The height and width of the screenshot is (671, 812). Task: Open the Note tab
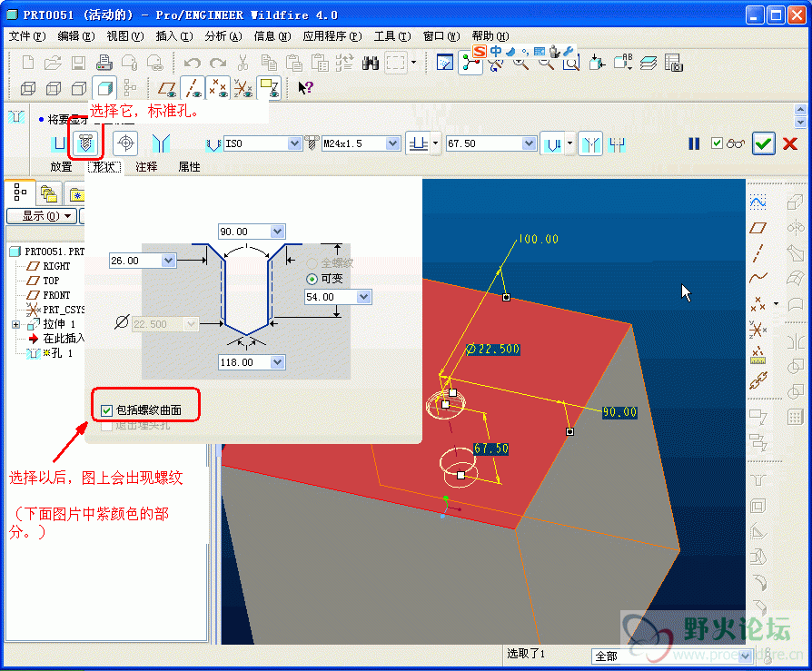click(146, 167)
